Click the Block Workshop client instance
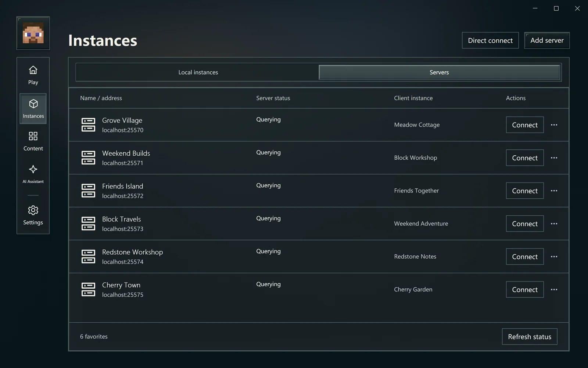 pos(416,158)
